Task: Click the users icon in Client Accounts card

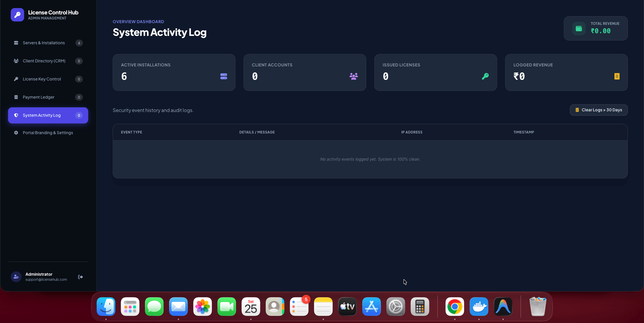Action: 354,76
